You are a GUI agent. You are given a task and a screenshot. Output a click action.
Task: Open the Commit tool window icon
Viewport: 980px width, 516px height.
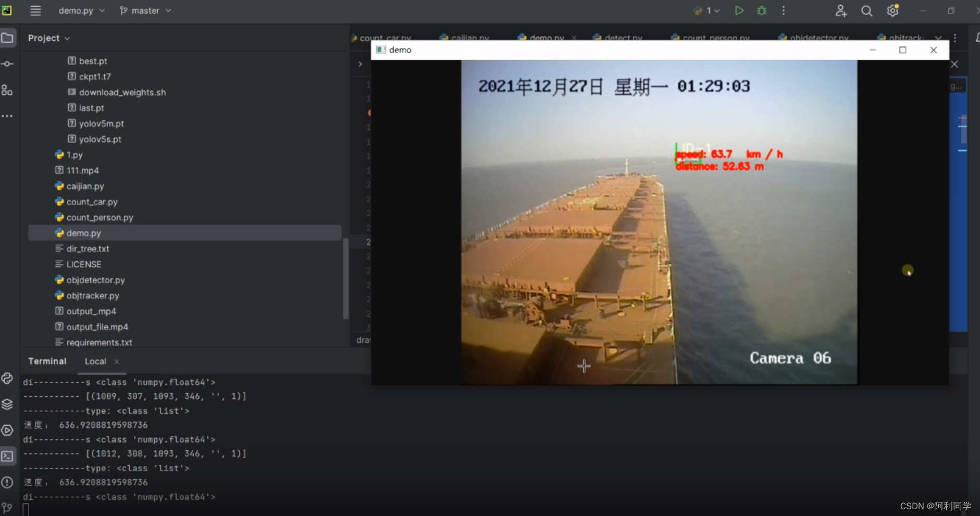coord(7,64)
